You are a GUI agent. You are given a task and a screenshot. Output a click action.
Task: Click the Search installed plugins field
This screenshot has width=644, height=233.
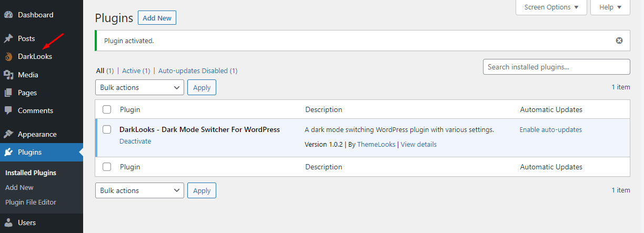556,67
